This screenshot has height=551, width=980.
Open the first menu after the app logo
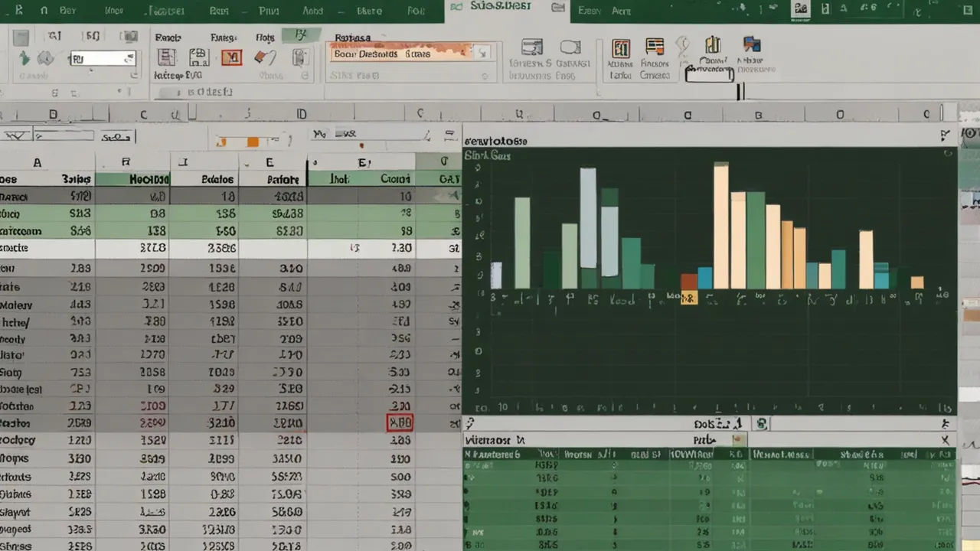tap(44, 11)
